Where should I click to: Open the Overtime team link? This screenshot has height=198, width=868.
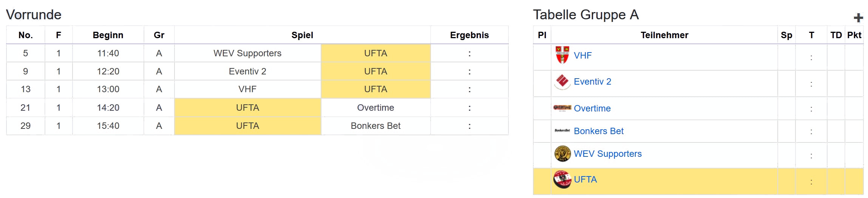pyautogui.click(x=592, y=108)
